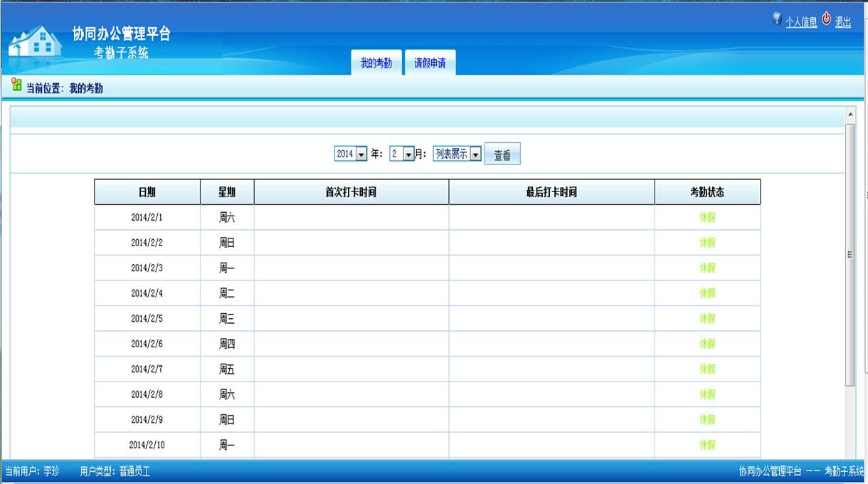Screen dimensions: 868x484
Task: Click the 考勤状态 column header
Action: tap(707, 192)
